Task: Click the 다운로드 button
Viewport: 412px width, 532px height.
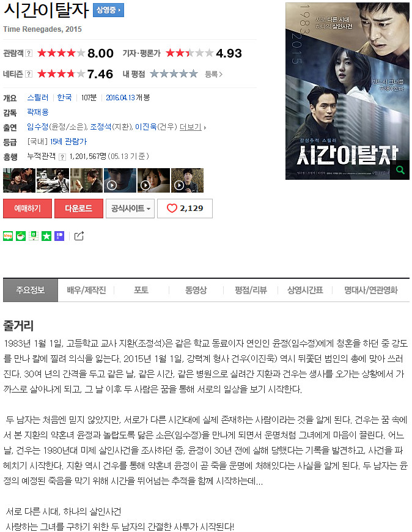Action: 79,209
